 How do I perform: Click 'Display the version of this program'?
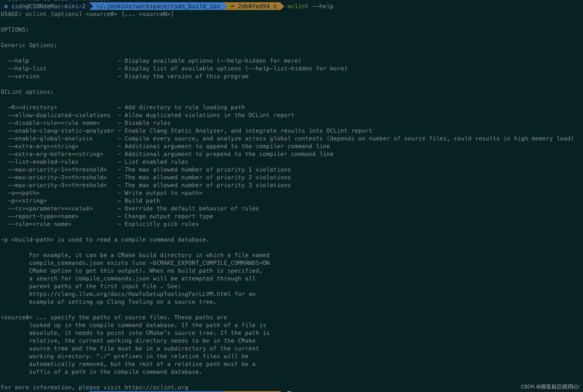[187, 76]
